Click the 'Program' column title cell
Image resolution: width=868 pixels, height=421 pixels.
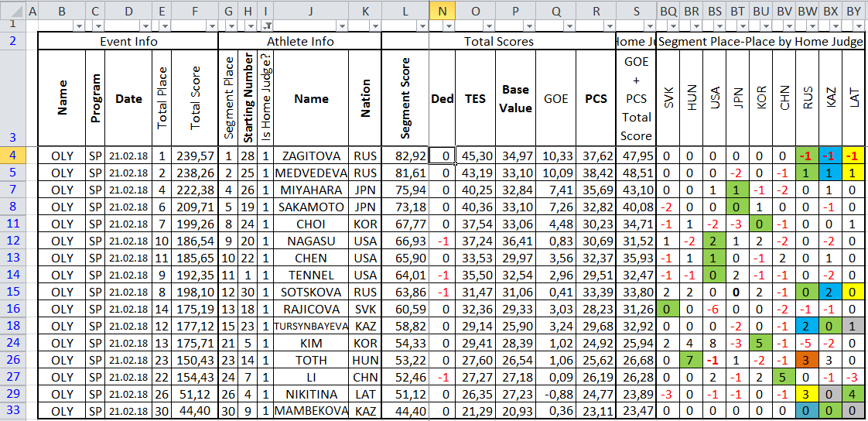tap(95, 98)
